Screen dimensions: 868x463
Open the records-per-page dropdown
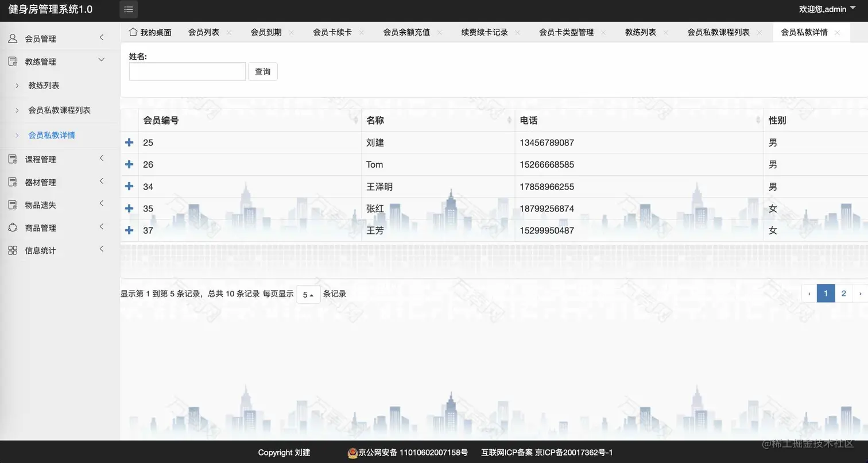[308, 295]
